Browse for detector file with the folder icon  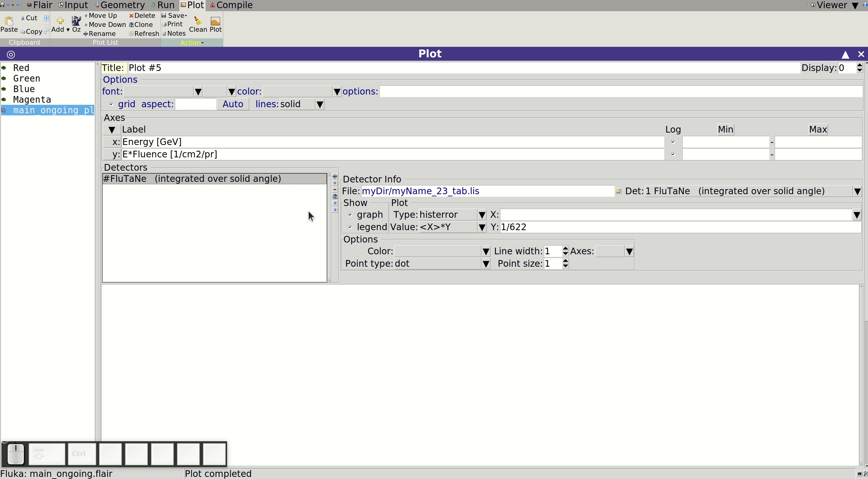click(x=618, y=191)
